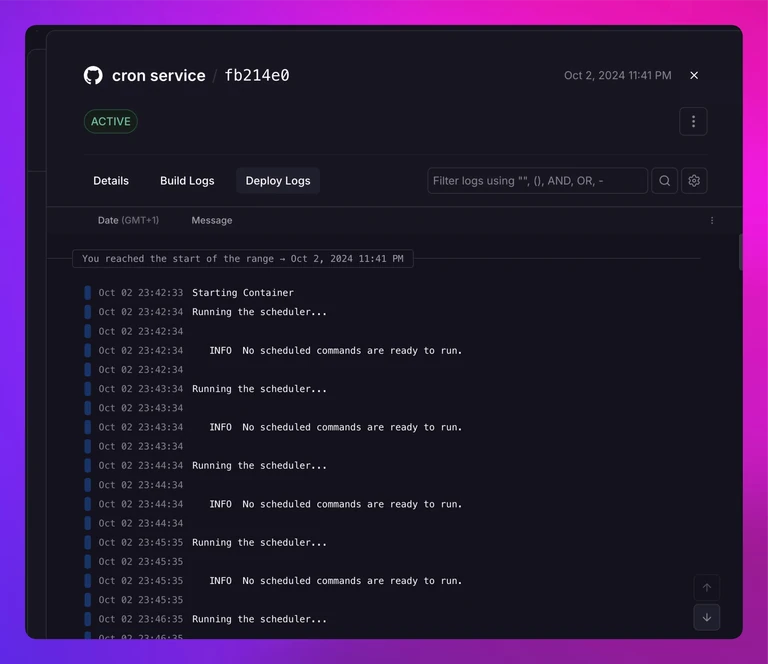This screenshot has width=768, height=664.
Task: Click the blue marker of Starting Container row
Action: pos(88,293)
